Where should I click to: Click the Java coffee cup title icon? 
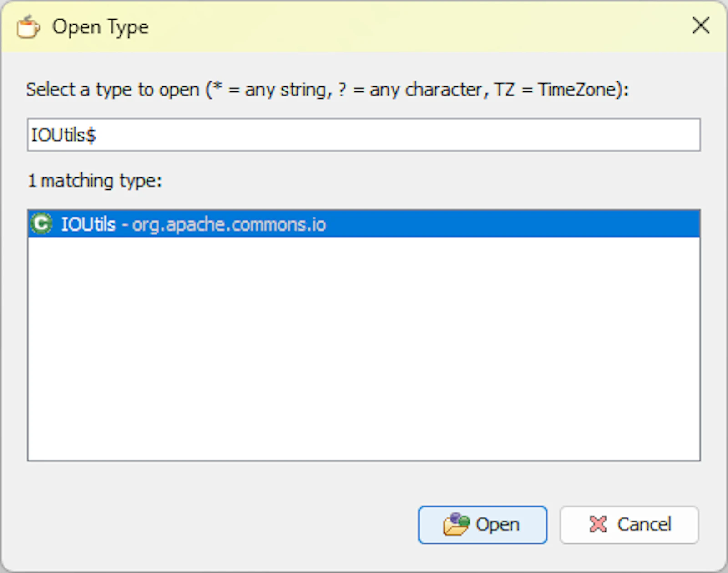pos(28,27)
